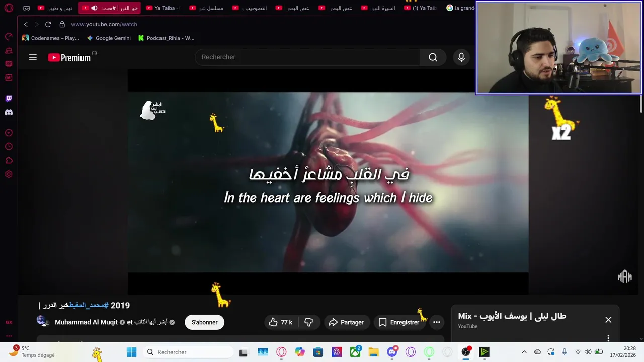Subscribe with the S'abonner button
644x362 pixels.
(204, 322)
